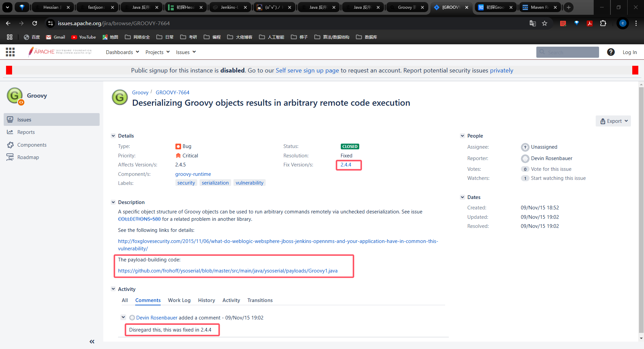This screenshot has width=644, height=349.
Task: Click the Apache Software Foundation logo
Action: coord(60,52)
